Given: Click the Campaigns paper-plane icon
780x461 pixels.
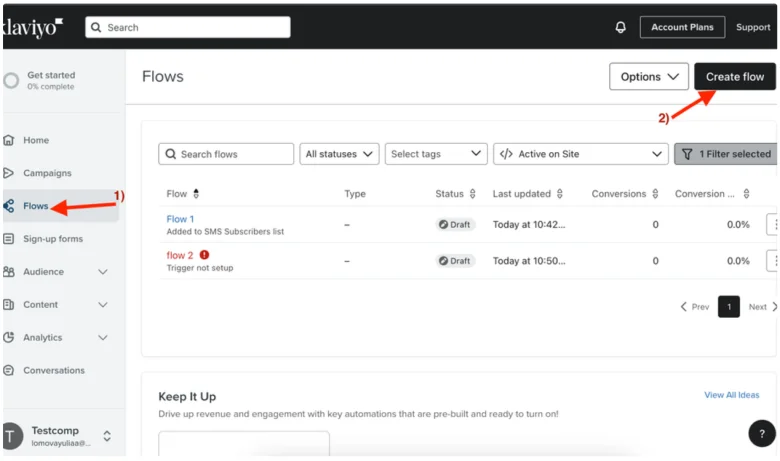Looking at the screenshot, I should (x=8, y=173).
